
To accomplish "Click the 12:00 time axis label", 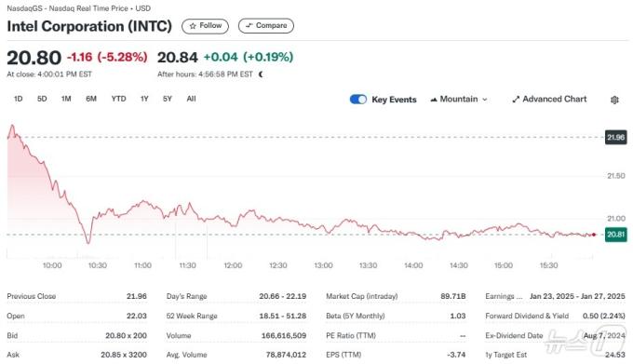I will point(233,265).
